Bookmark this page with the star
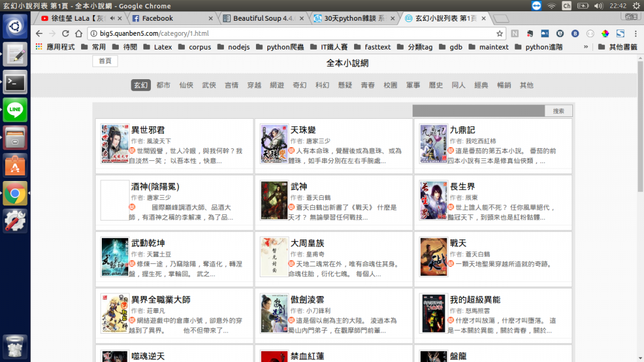The height and width of the screenshot is (362, 644). pyautogui.click(x=499, y=34)
